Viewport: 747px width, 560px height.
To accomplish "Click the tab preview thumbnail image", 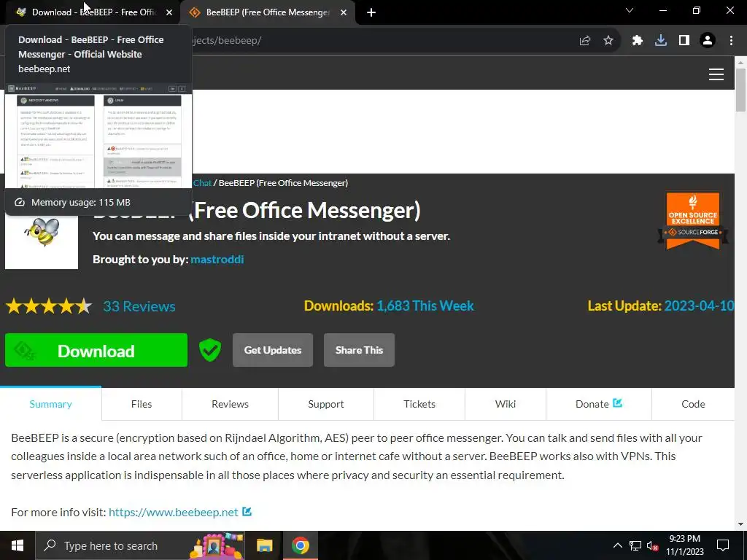I will point(98,136).
